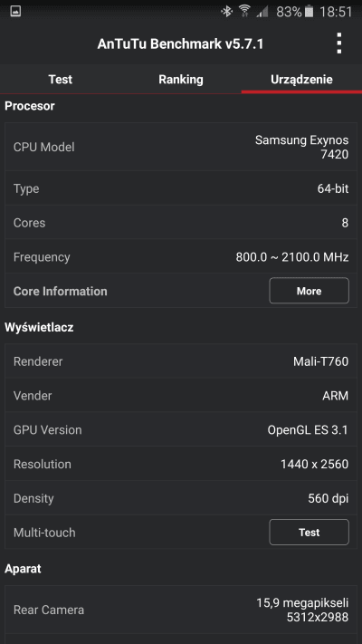Tap the GPU Version OpenGL ES row

point(181,430)
